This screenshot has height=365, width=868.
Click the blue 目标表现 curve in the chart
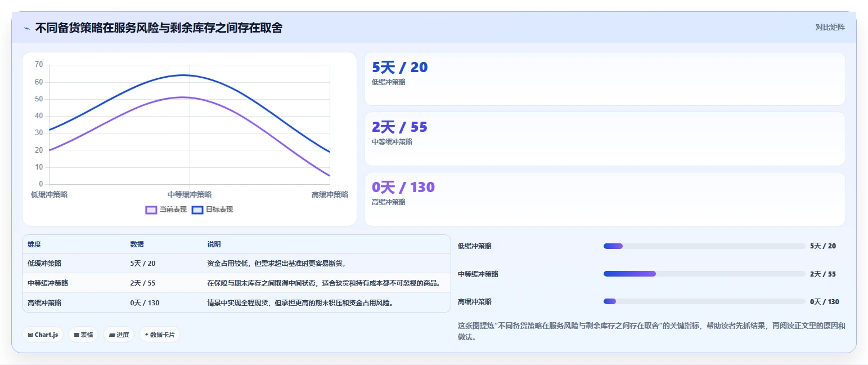tap(183, 75)
